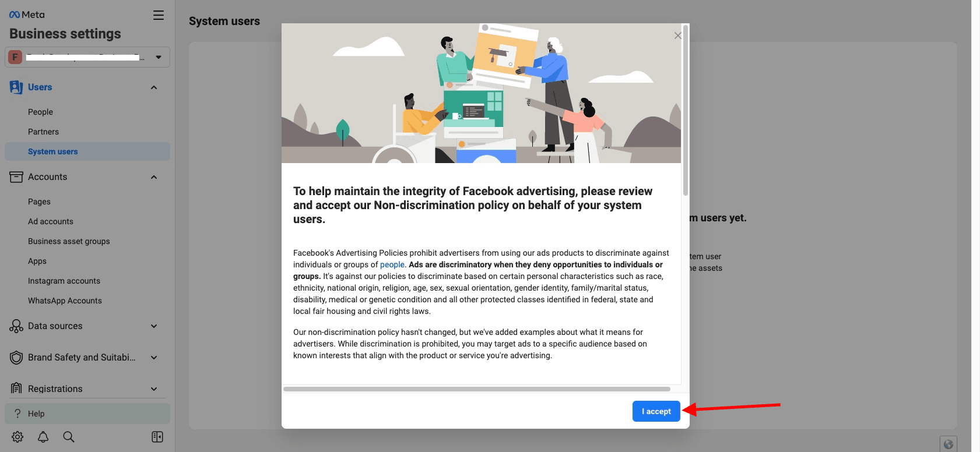Click the dialog illustration image
This screenshot has height=452, width=980.
point(481,93)
